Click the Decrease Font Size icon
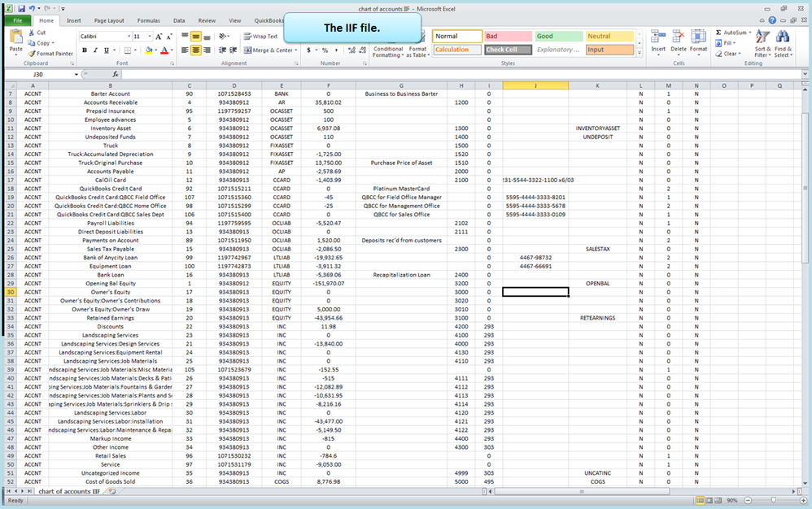 [x=168, y=37]
